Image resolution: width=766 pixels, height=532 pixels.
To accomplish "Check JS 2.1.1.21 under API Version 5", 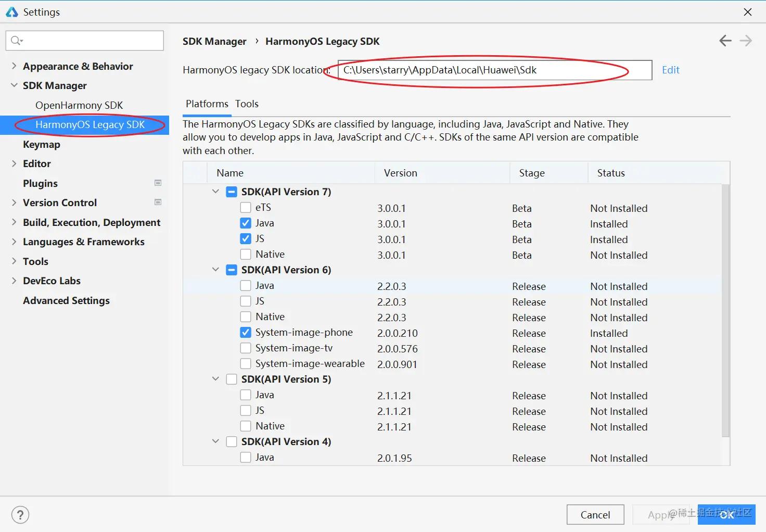I will [246, 410].
